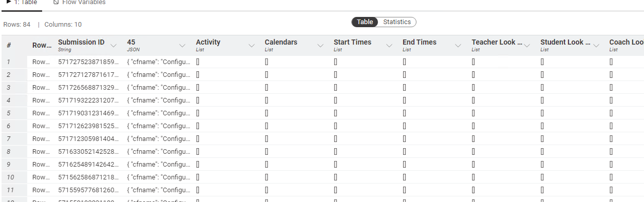Viewport: 644px width, 202px height.
Task: Expand the 45 JSON column menu
Action: coord(183,46)
